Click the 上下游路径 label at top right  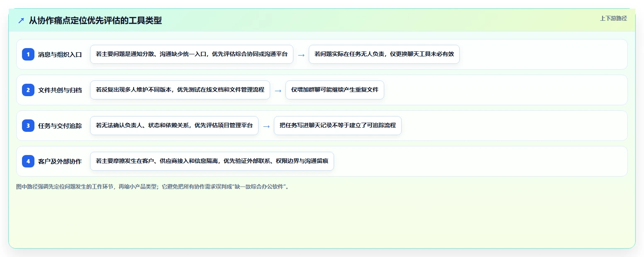[x=613, y=19]
